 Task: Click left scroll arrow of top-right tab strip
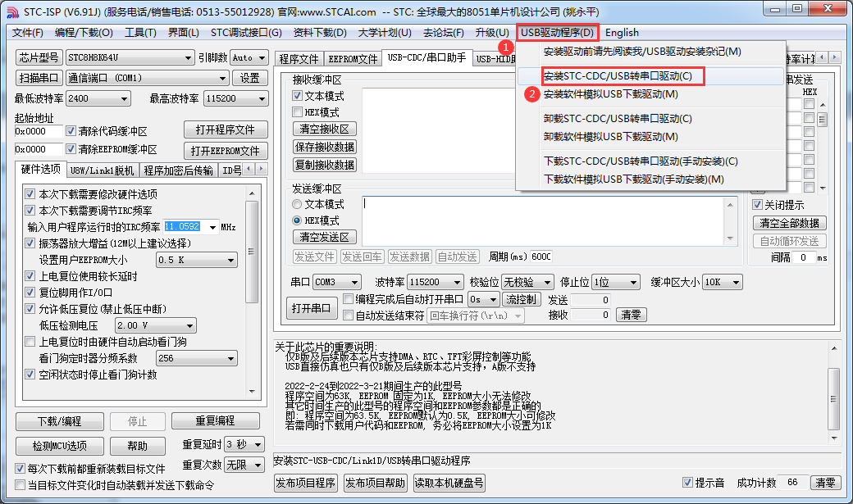tap(823, 57)
